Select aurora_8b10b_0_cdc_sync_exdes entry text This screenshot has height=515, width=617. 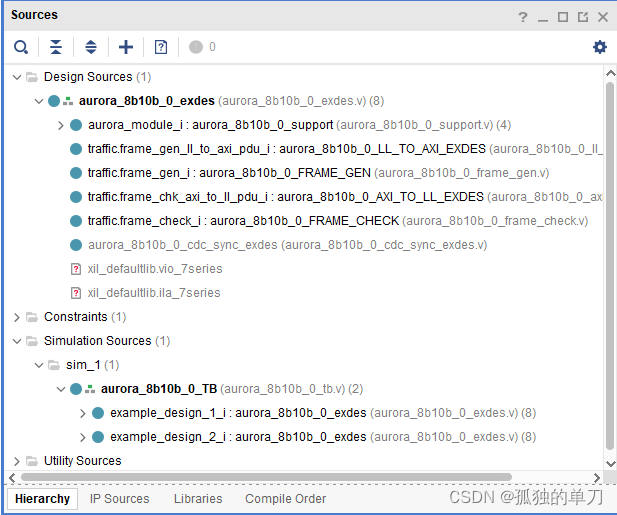[x=288, y=245]
